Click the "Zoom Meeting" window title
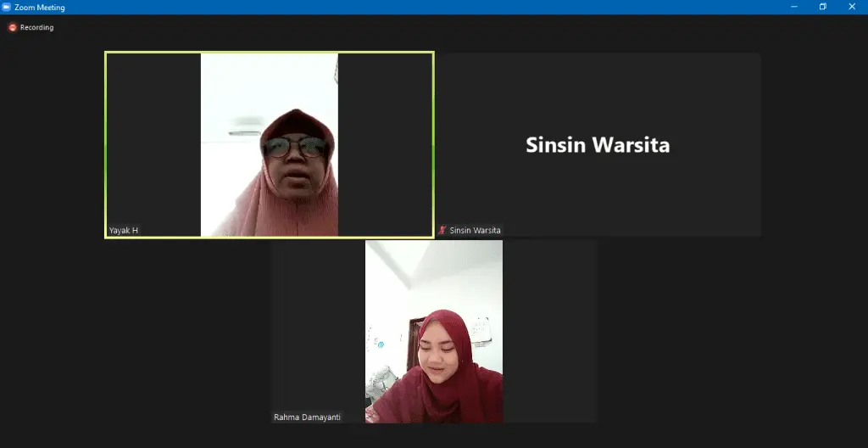The width and height of the screenshot is (868, 448). [39, 7]
